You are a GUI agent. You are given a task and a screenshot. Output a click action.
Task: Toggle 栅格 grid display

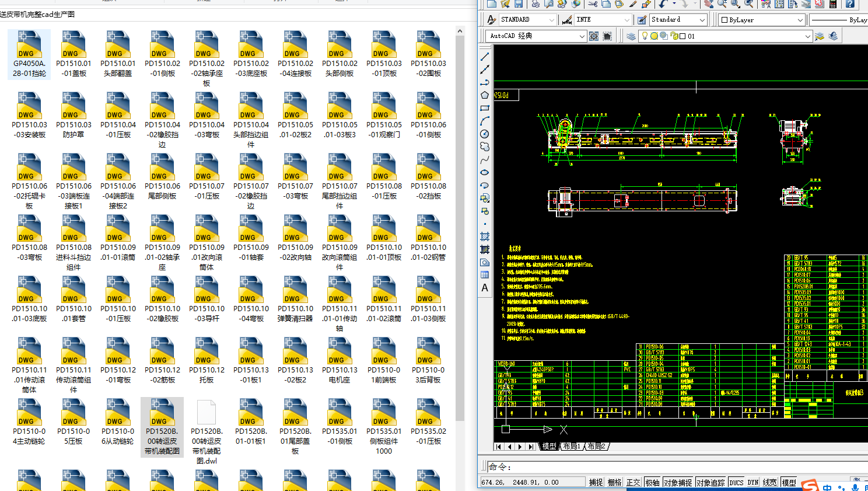[615, 482]
